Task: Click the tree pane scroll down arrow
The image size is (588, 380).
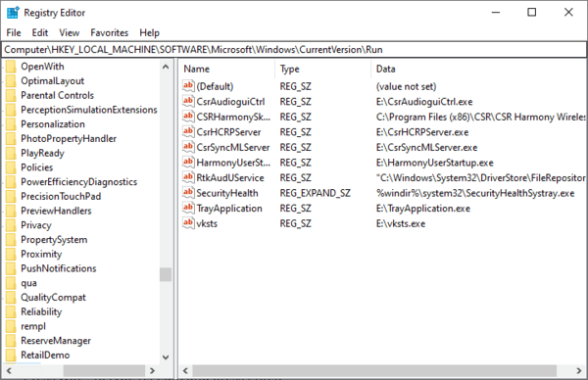Action: [x=166, y=357]
